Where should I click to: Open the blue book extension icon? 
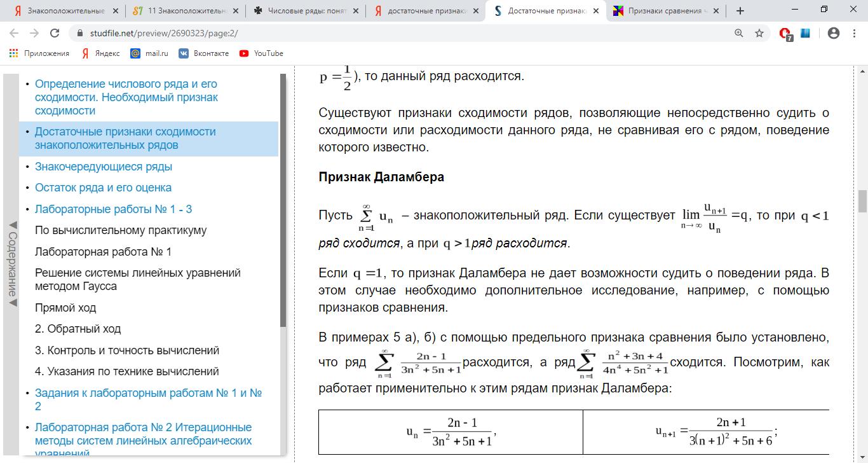pos(805,33)
